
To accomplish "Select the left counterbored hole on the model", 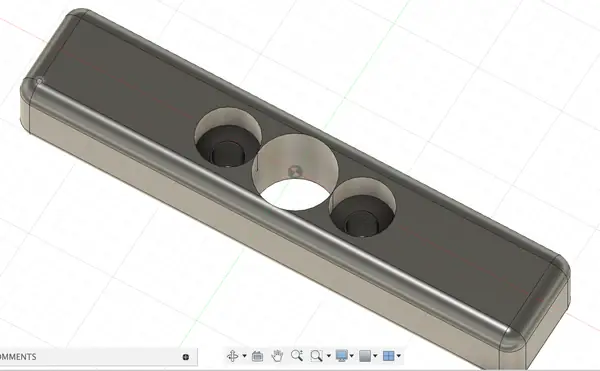I will (228, 138).
